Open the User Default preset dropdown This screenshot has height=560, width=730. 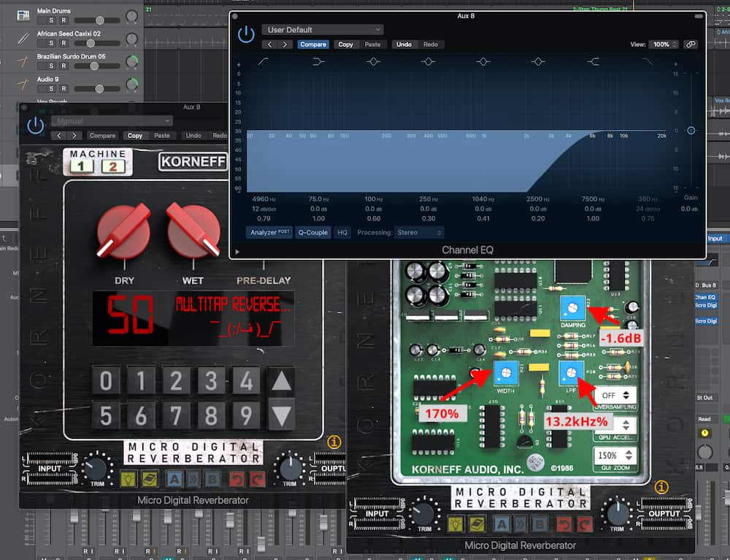click(x=322, y=30)
